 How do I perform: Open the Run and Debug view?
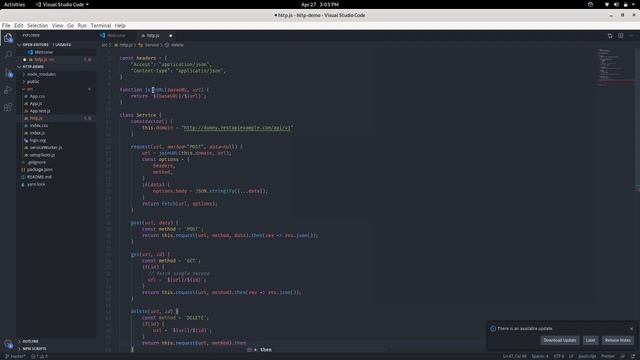pyautogui.click(x=8, y=90)
